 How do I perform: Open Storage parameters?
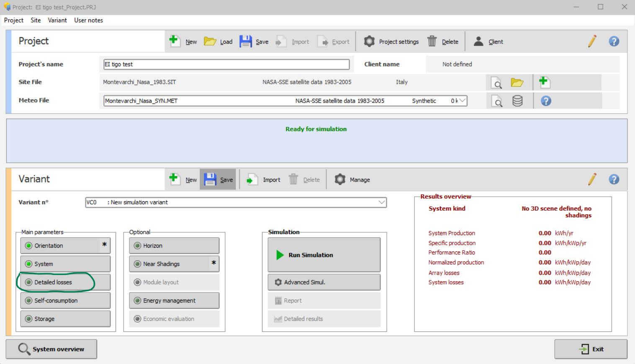click(65, 319)
